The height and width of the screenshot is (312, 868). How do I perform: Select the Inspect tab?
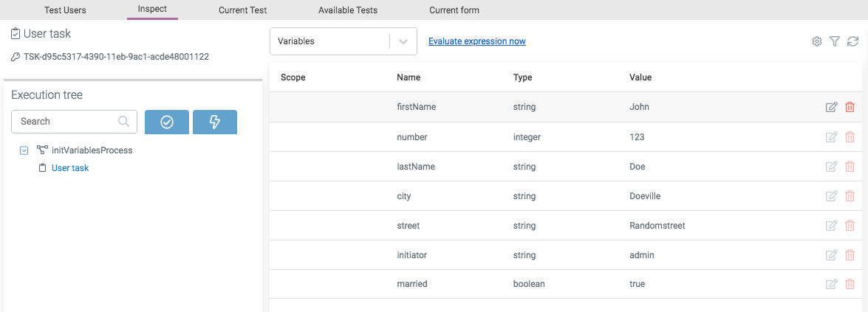(152, 10)
